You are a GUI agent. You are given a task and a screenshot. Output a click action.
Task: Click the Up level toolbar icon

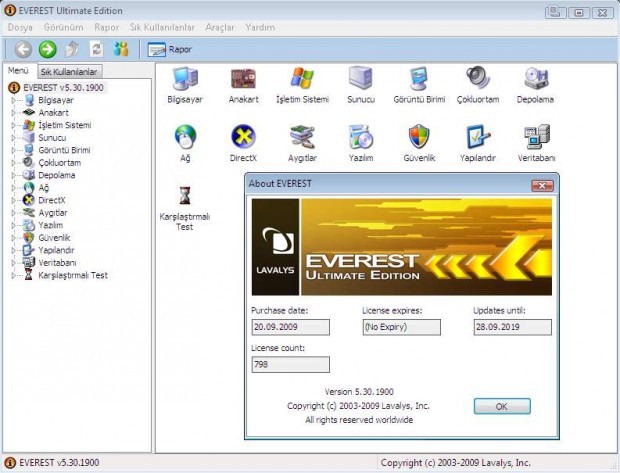(72, 49)
